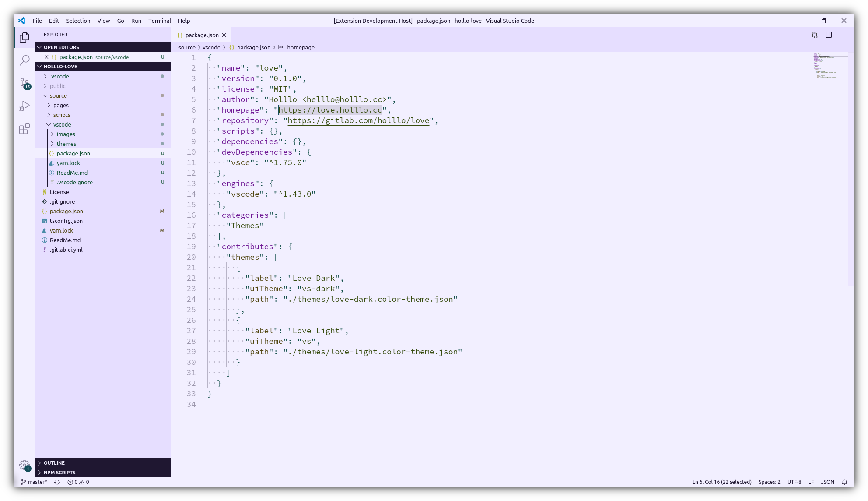Open the View menu
Viewport: 868px width, 501px height.
point(104,21)
